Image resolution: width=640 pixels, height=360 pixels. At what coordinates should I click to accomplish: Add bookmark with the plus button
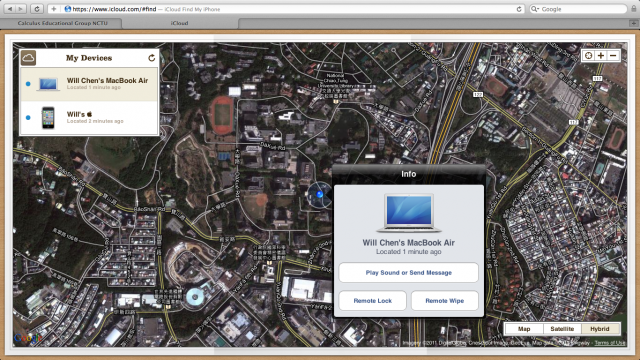pyautogui.click(x=53, y=9)
